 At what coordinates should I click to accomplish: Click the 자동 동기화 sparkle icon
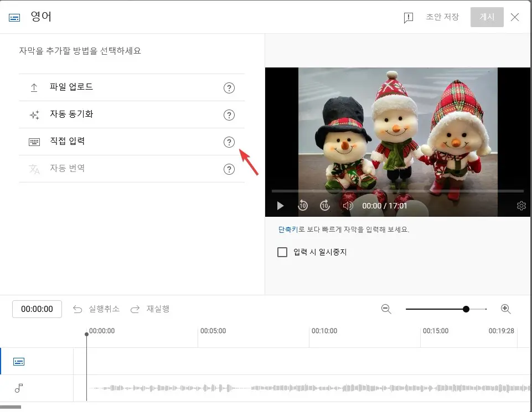[34, 114]
